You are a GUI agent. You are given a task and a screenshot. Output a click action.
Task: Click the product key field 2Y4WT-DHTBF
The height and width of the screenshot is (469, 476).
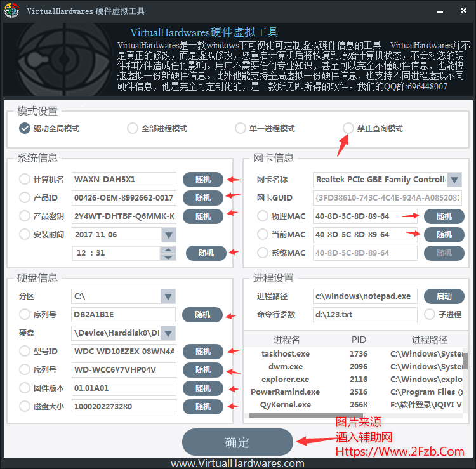[x=124, y=216]
